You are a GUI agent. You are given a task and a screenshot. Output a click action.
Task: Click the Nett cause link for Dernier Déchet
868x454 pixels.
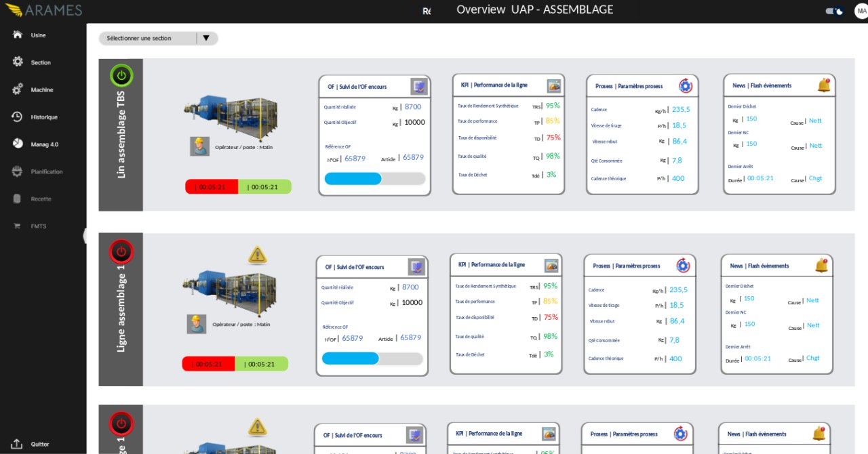815,120
